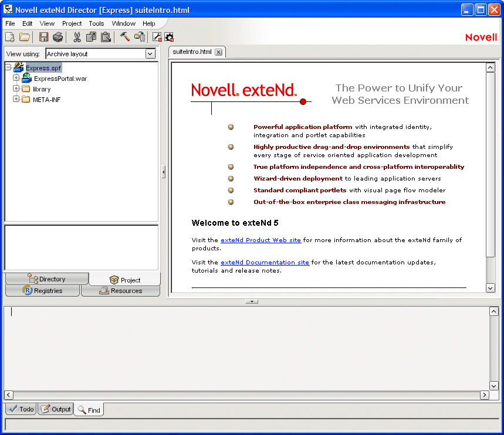
Task: Close the suiteIntro.html tab
Action: tap(219, 52)
